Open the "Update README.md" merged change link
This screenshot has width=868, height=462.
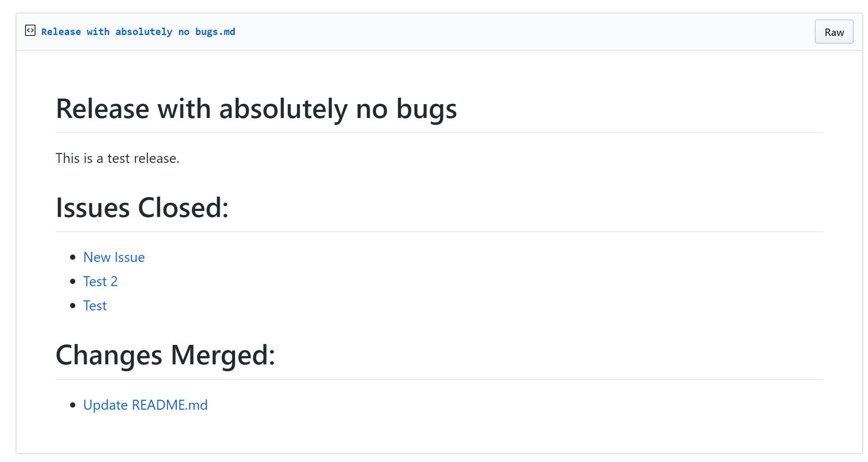coord(145,405)
